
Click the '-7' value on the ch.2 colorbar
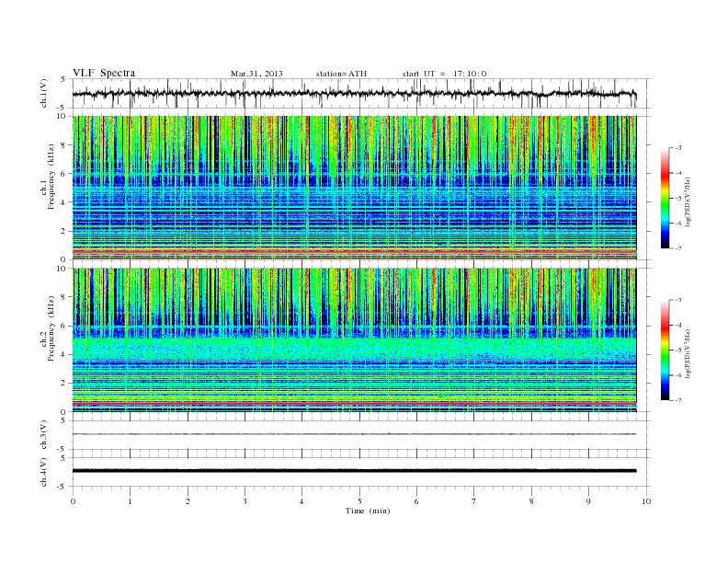[678, 400]
